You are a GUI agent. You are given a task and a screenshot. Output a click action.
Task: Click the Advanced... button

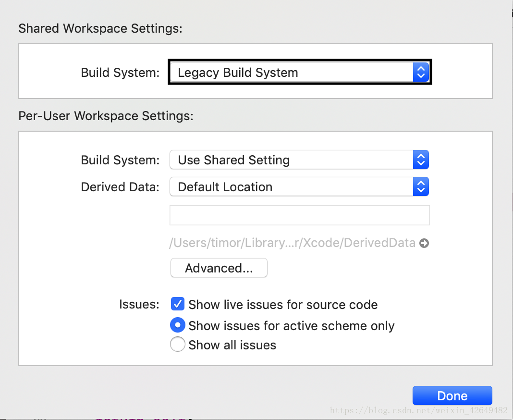pos(219,268)
